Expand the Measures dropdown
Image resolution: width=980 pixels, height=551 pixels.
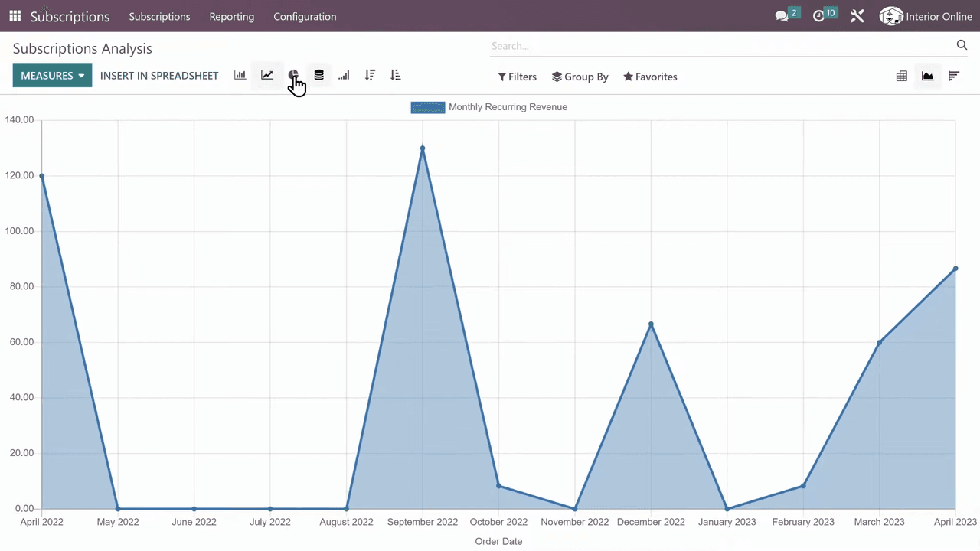pyautogui.click(x=52, y=76)
